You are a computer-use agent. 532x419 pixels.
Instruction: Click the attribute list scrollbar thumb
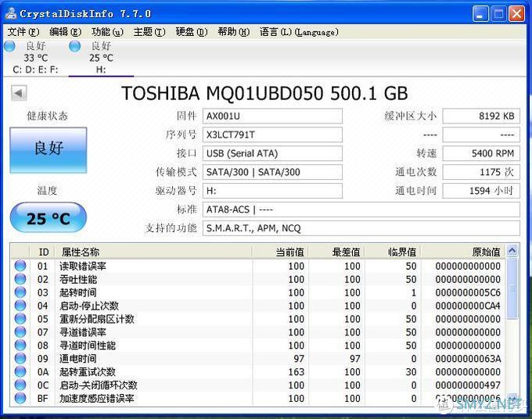[x=512, y=288]
